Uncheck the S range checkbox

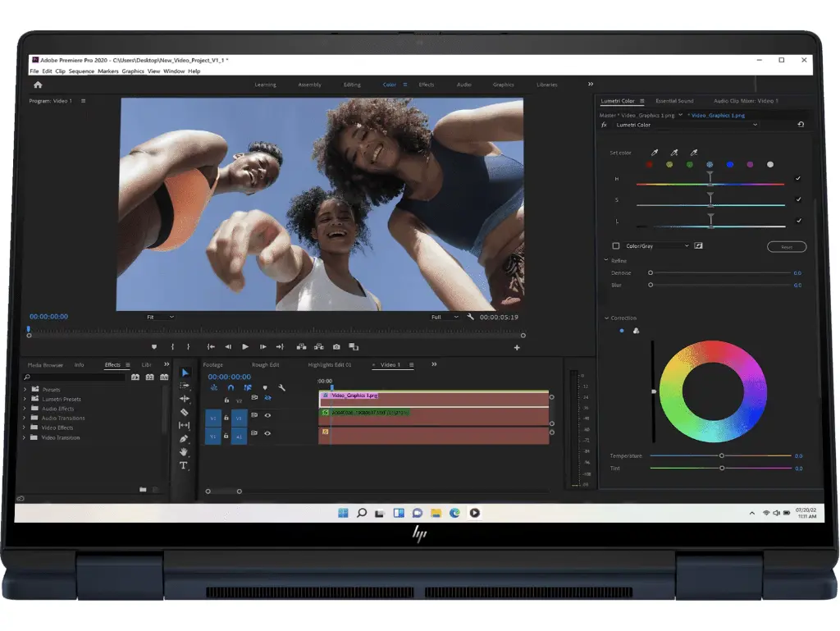798,199
